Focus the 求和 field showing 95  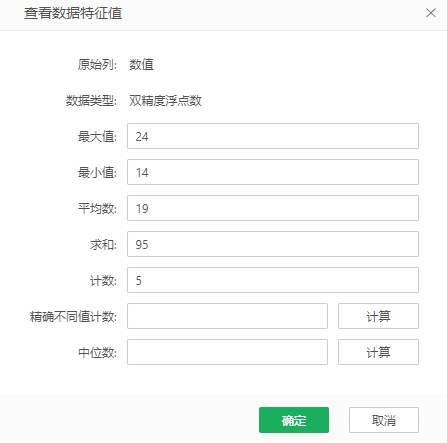(x=273, y=244)
